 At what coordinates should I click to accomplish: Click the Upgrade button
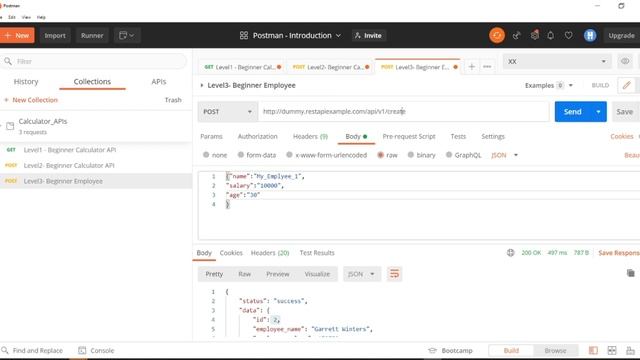coord(622,36)
